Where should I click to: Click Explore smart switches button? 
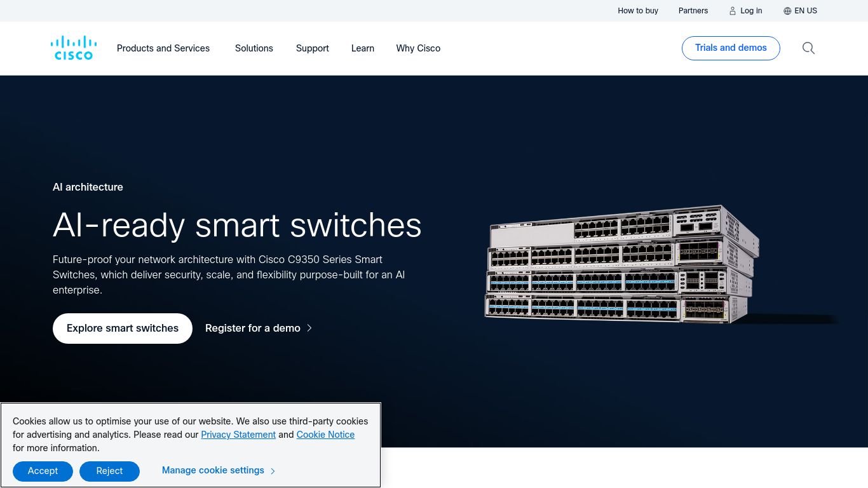[123, 329]
